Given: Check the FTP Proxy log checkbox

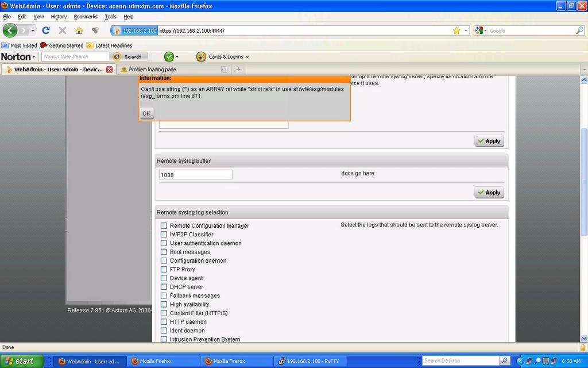Looking at the screenshot, I should [x=164, y=270].
